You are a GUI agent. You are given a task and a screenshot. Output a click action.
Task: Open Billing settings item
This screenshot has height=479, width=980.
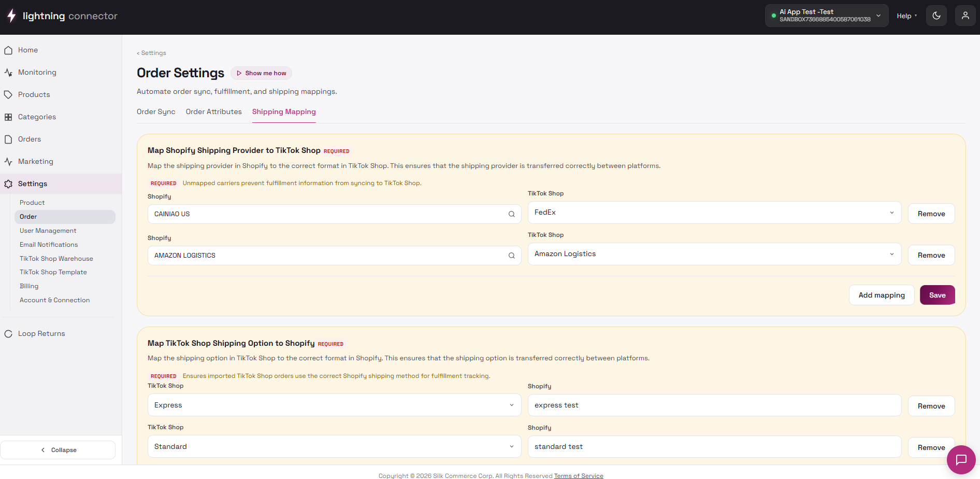(29, 286)
